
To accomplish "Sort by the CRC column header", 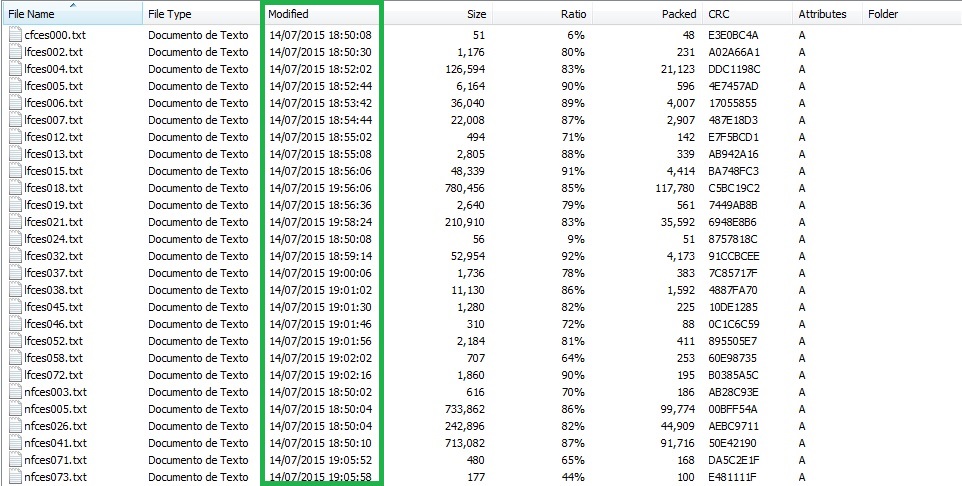I will (x=718, y=14).
